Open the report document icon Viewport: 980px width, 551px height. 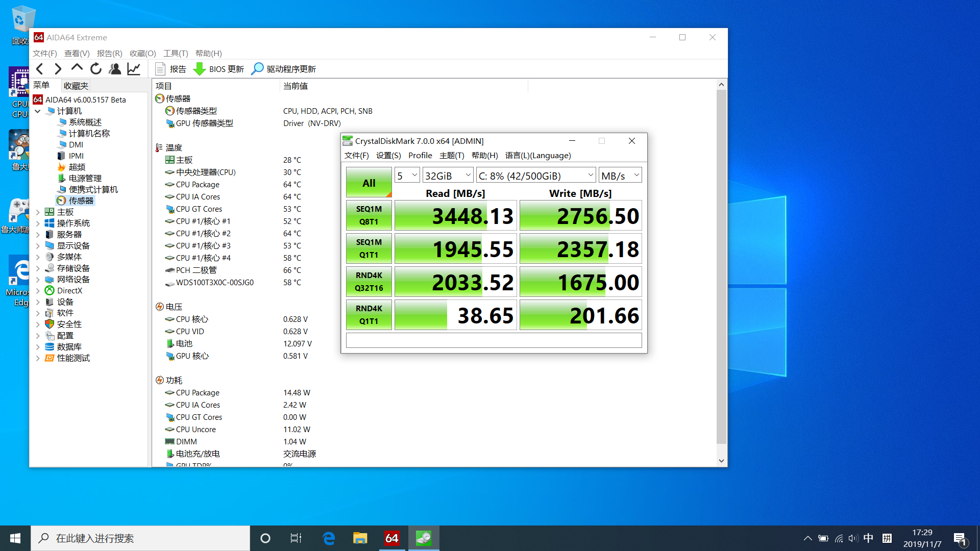[160, 69]
